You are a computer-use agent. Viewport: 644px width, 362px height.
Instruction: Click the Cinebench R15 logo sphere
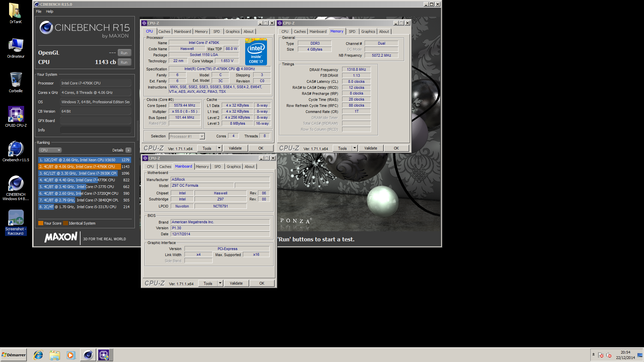pyautogui.click(x=46, y=27)
